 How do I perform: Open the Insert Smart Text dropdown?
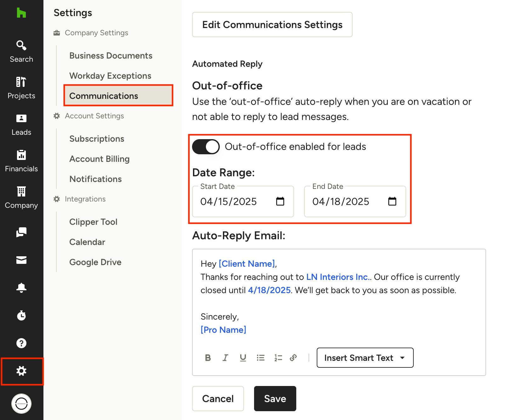365,358
